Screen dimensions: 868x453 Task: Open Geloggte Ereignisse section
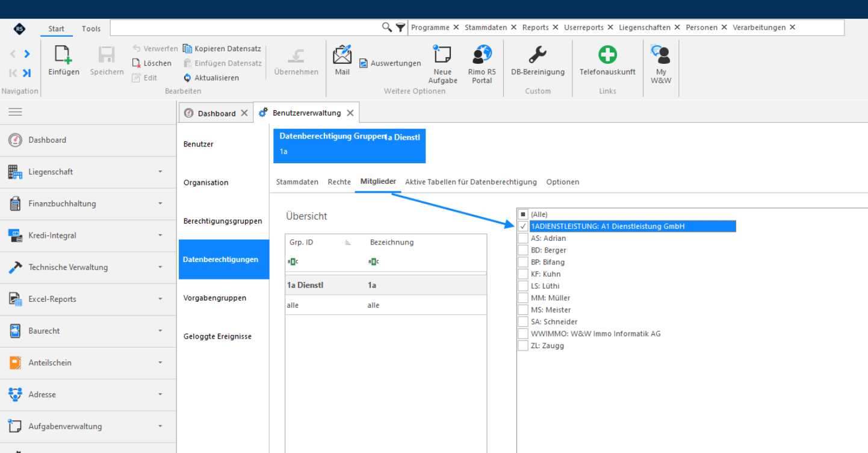pos(217,337)
